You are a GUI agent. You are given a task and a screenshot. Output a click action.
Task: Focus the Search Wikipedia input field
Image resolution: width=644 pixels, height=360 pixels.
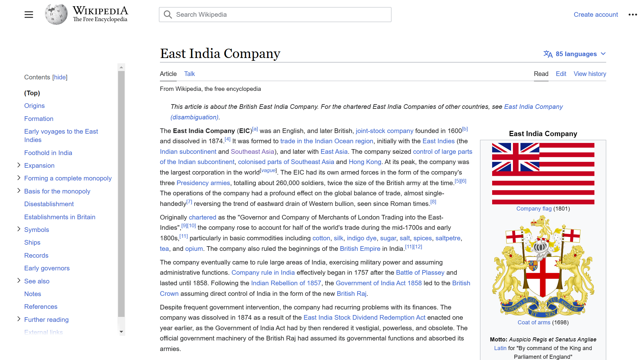click(x=275, y=15)
